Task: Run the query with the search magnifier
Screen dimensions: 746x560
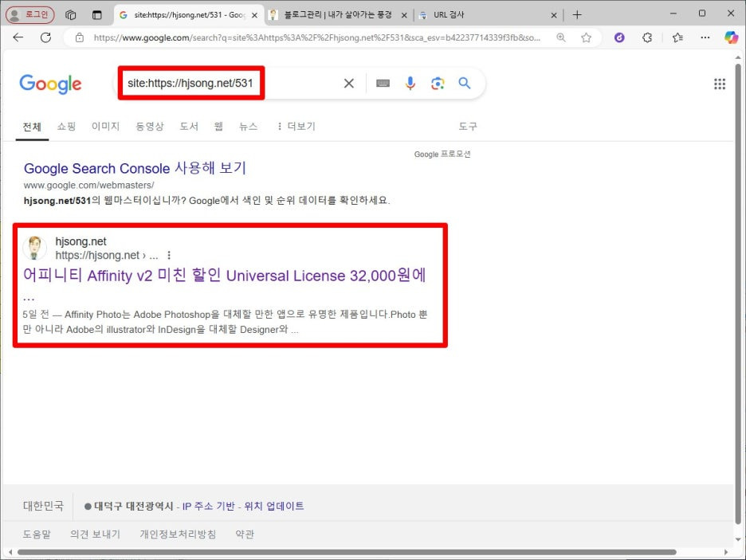Action: (x=465, y=84)
